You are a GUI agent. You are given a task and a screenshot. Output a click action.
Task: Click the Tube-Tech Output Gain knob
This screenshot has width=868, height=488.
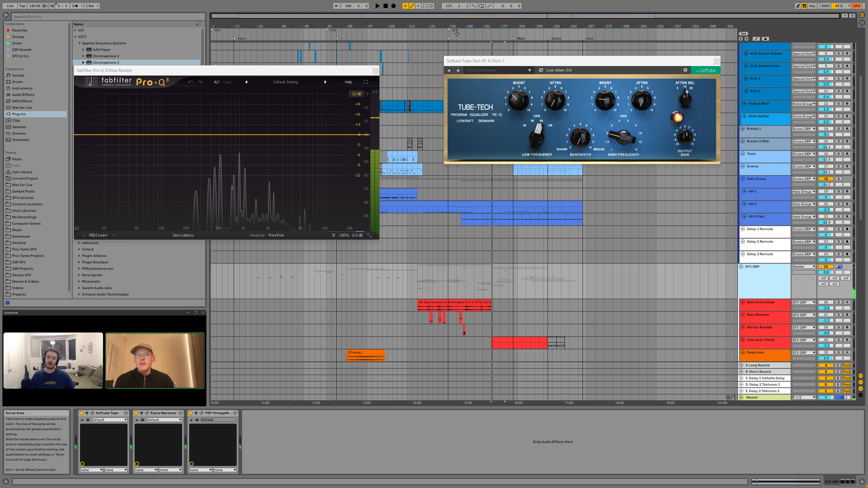[x=685, y=137]
